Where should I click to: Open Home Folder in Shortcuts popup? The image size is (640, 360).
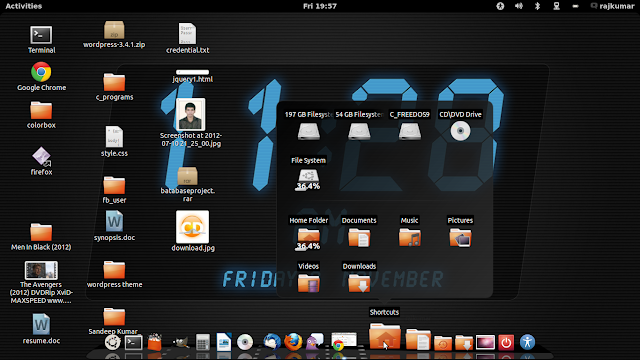tap(308, 239)
